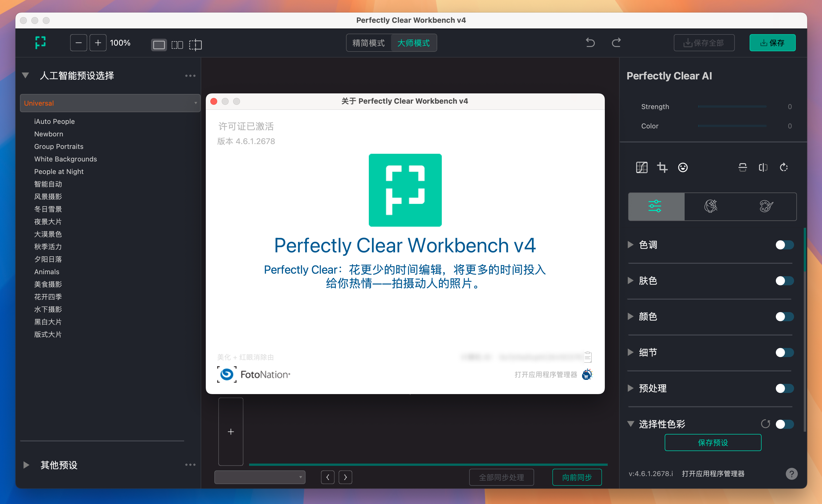Flip image with the mirror icon

763,167
